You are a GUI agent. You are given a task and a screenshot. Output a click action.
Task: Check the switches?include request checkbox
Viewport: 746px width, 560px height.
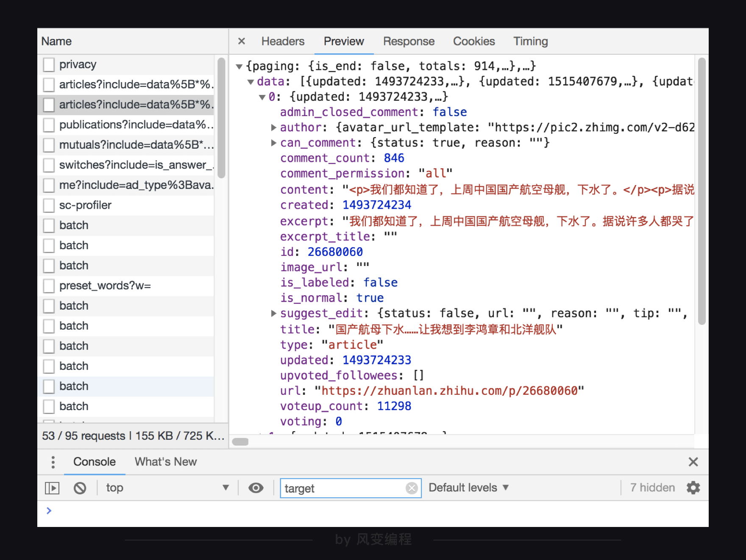coord(49,165)
